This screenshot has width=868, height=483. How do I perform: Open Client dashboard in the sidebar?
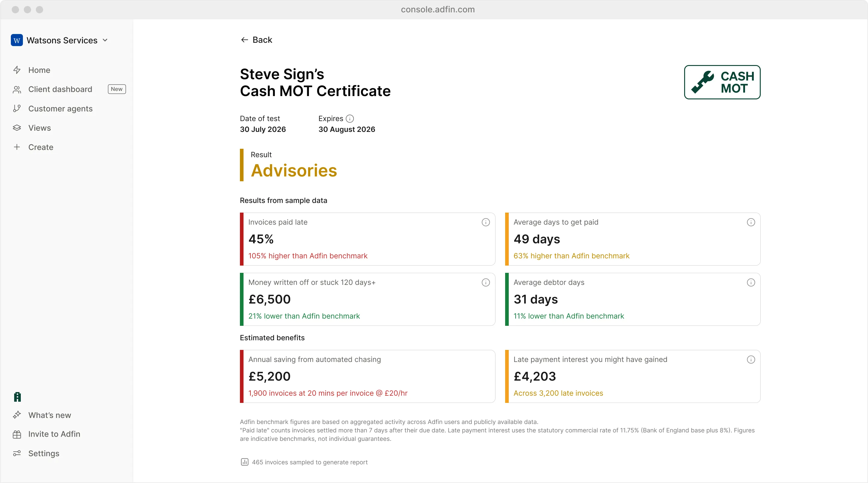point(60,89)
